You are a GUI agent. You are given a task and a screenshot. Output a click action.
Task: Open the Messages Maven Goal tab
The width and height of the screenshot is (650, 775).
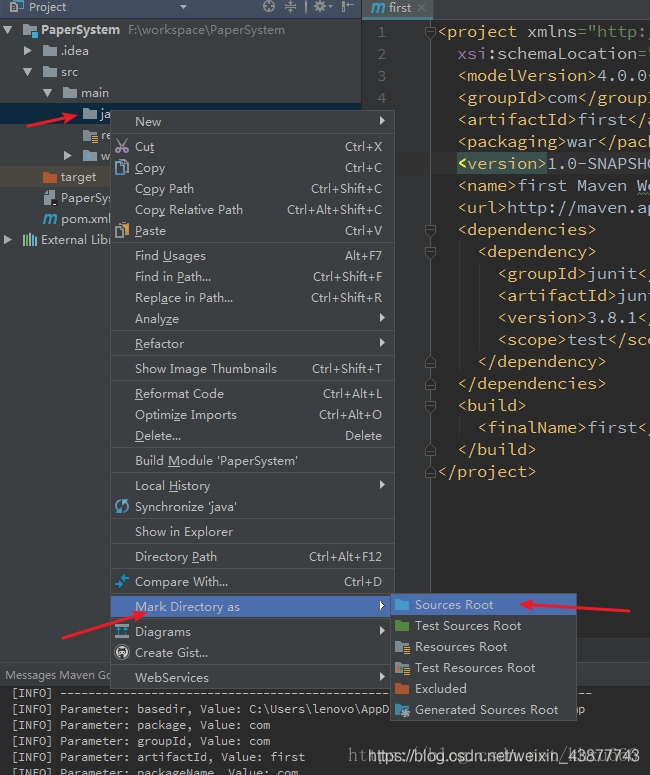pos(58,675)
